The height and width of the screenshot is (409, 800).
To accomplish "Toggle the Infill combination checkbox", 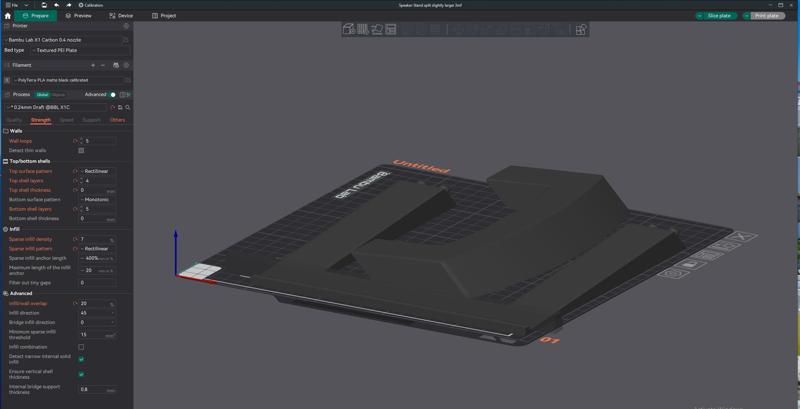I will pos(81,347).
